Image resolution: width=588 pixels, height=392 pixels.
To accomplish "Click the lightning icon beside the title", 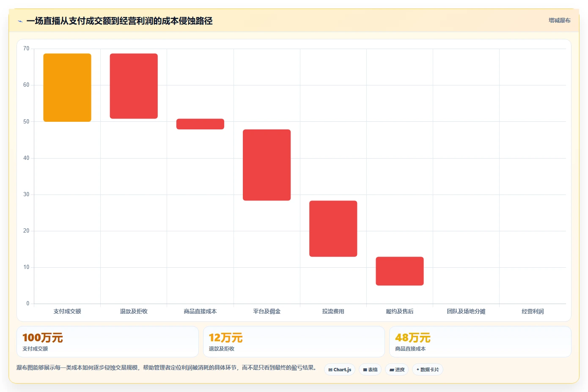I will [20, 21].
